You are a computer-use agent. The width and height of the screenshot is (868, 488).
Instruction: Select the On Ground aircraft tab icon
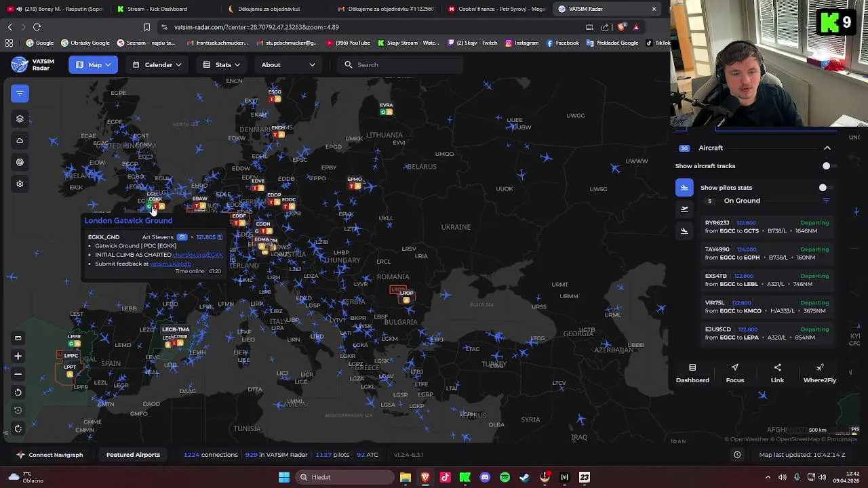[x=684, y=188]
